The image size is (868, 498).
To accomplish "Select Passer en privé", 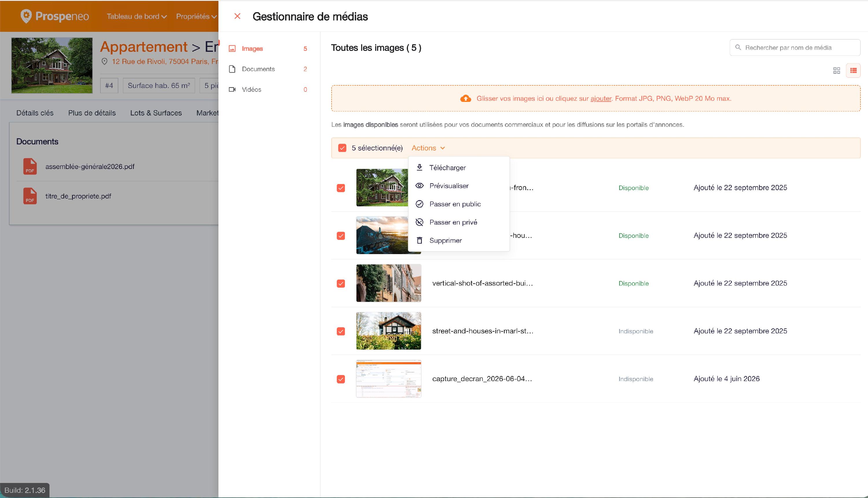I will coord(459,222).
